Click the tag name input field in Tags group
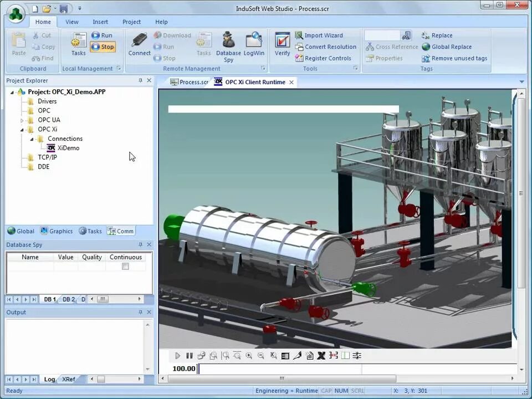The image size is (532, 399). click(x=382, y=35)
